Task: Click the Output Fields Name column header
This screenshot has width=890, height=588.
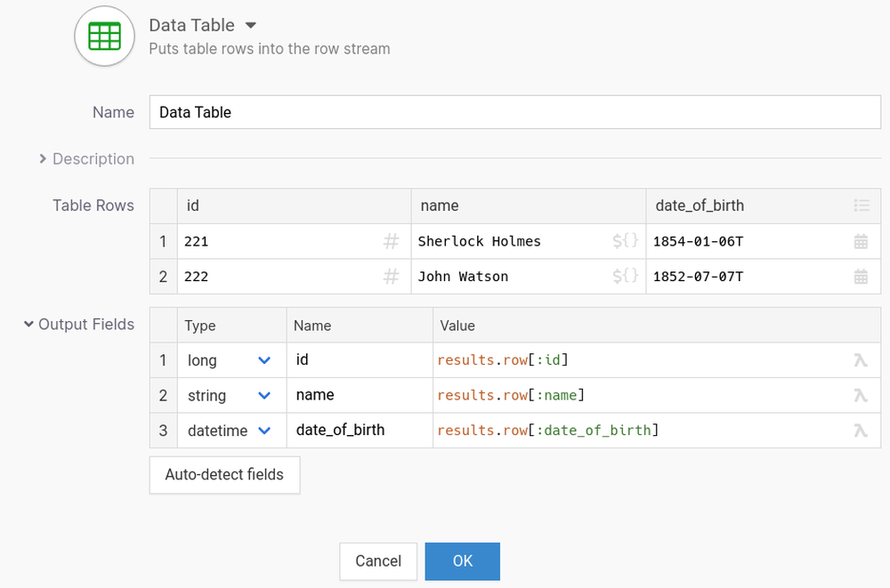Action: tap(360, 326)
